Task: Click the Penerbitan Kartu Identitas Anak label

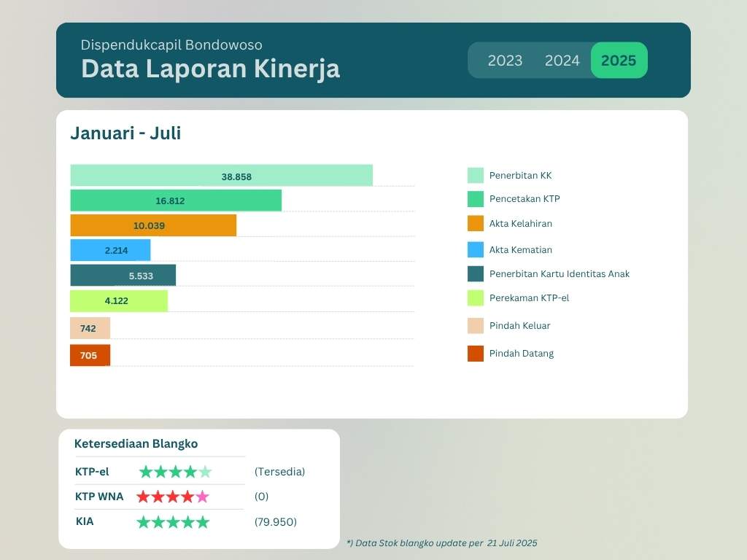Action: [x=560, y=274]
